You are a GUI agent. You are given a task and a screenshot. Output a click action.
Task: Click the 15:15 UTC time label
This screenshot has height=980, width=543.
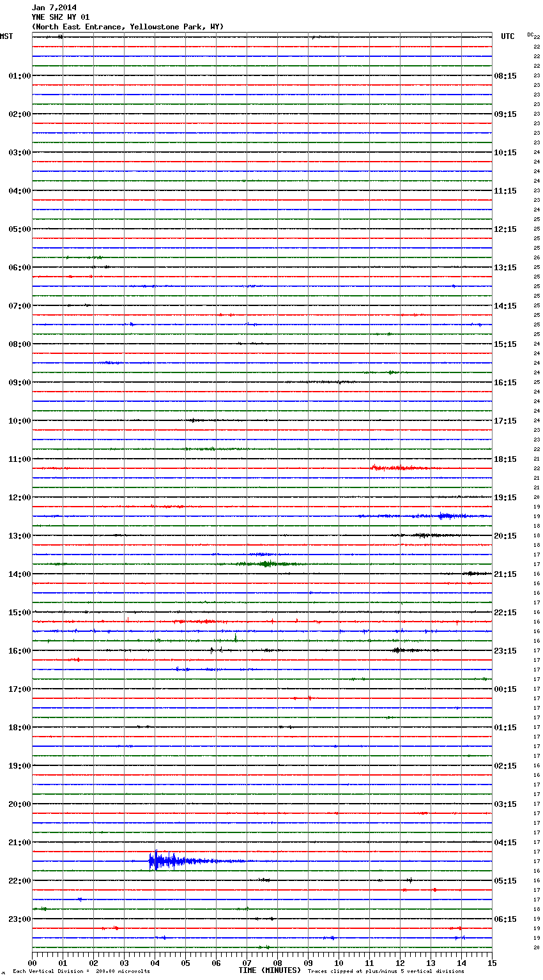tap(505, 344)
